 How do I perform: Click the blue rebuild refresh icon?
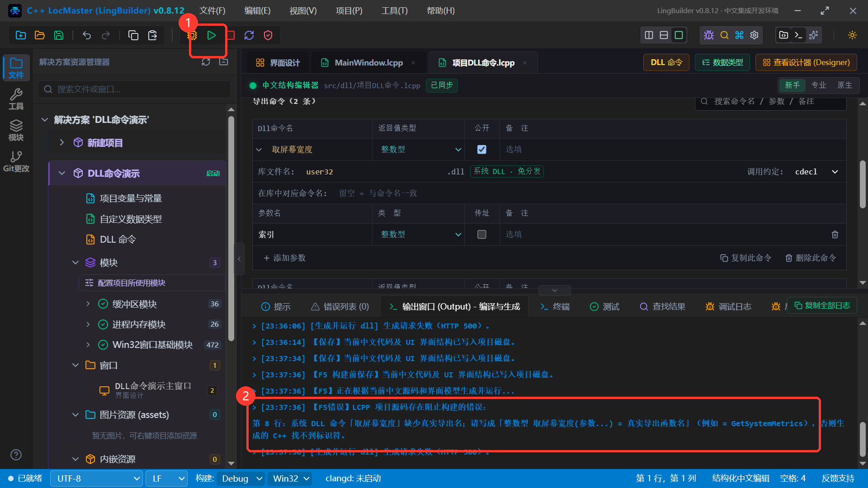coord(249,35)
